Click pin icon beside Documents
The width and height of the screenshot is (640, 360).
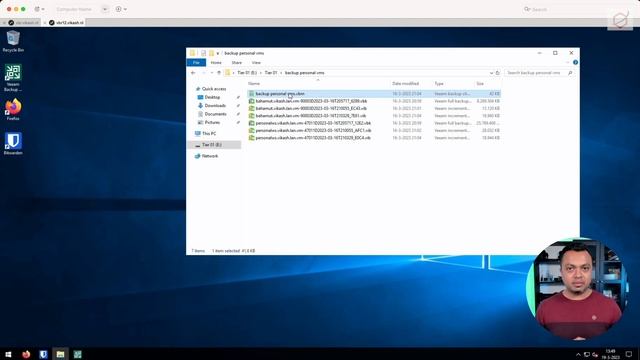[x=238, y=114]
